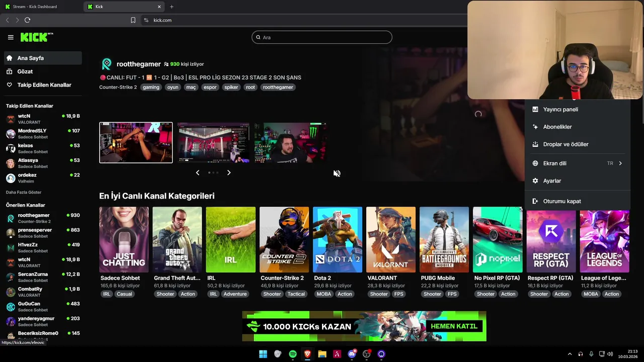Open Windows Start menu
The height and width of the screenshot is (362, 644).
tap(263, 354)
